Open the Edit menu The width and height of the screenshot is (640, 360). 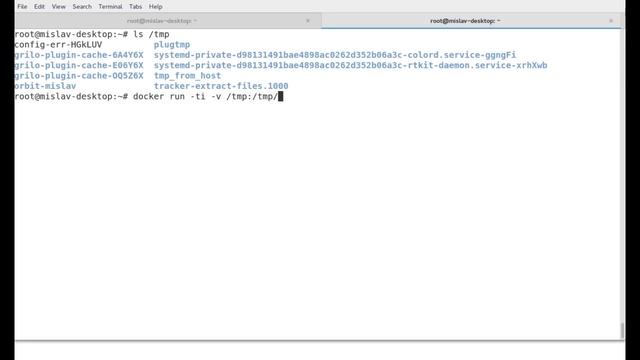point(39,7)
